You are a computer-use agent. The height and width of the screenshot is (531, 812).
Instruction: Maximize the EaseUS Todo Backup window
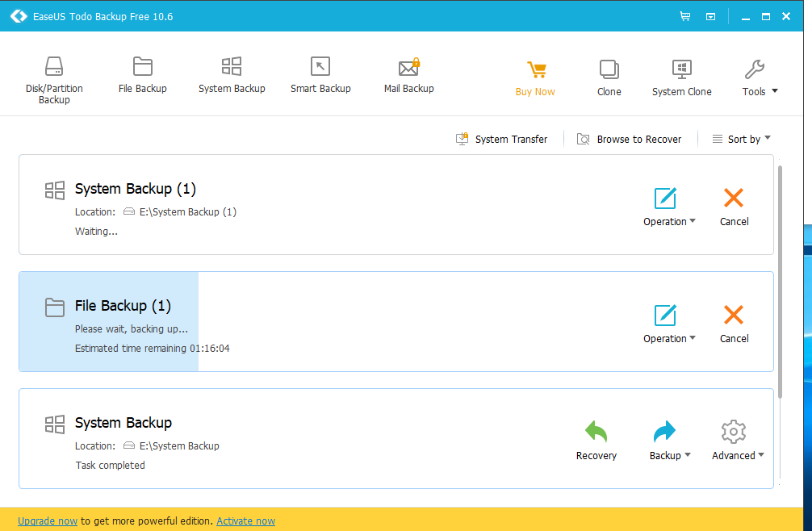click(x=766, y=17)
